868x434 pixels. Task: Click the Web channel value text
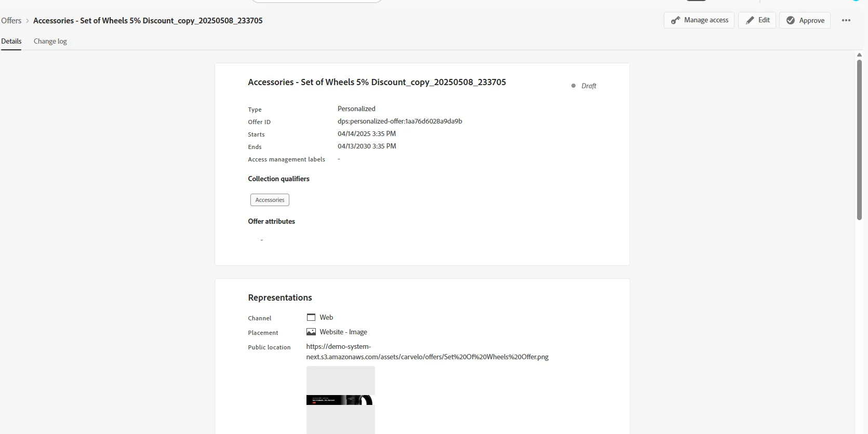tap(326, 317)
